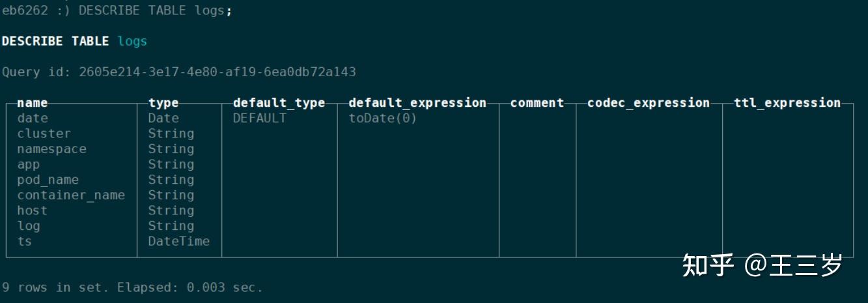Viewport: 868px width, 303px height.
Task: Click the DateTime type value
Action: point(178,241)
